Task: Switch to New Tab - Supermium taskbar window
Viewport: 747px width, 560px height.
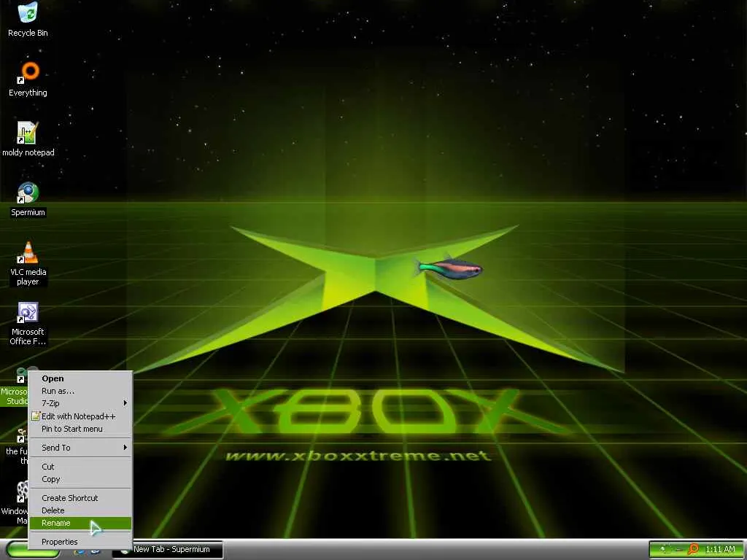Action: tap(167, 550)
